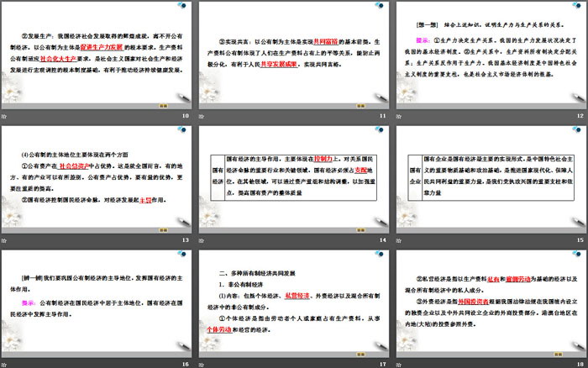Click slide number 10 label

pos(186,116)
